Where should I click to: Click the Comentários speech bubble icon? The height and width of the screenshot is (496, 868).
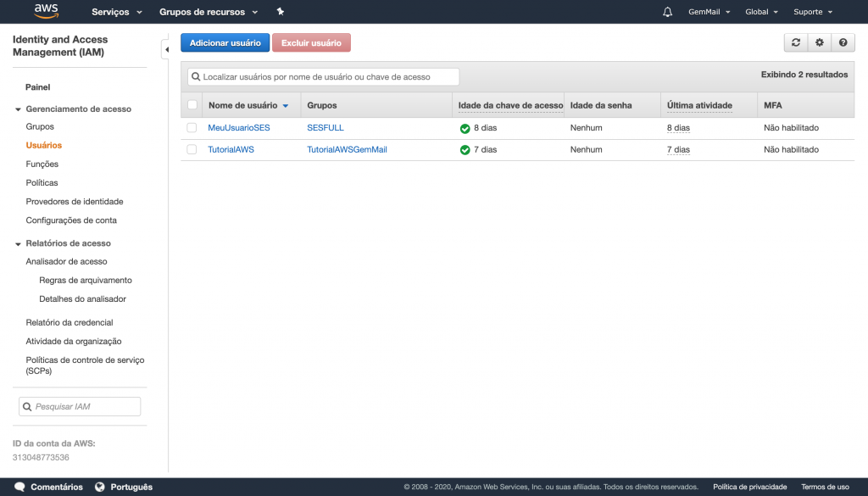(x=19, y=488)
